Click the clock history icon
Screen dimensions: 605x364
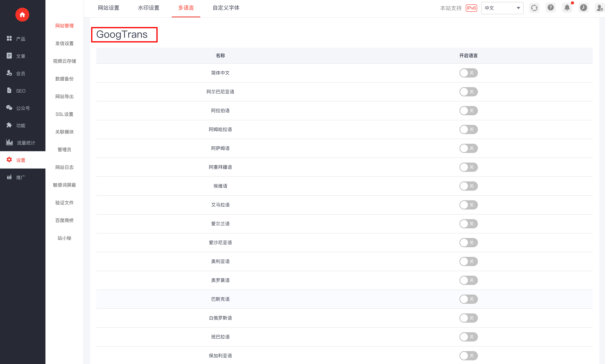point(583,8)
